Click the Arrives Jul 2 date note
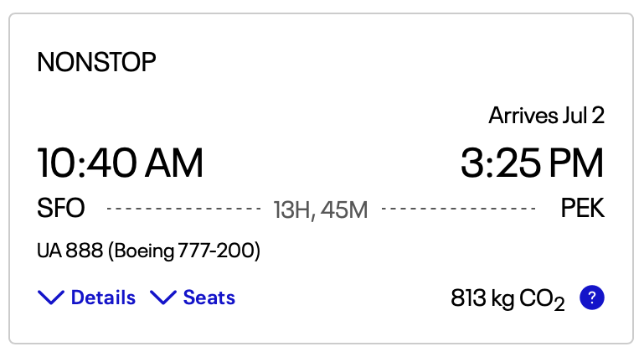The image size is (644, 357). tap(546, 116)
